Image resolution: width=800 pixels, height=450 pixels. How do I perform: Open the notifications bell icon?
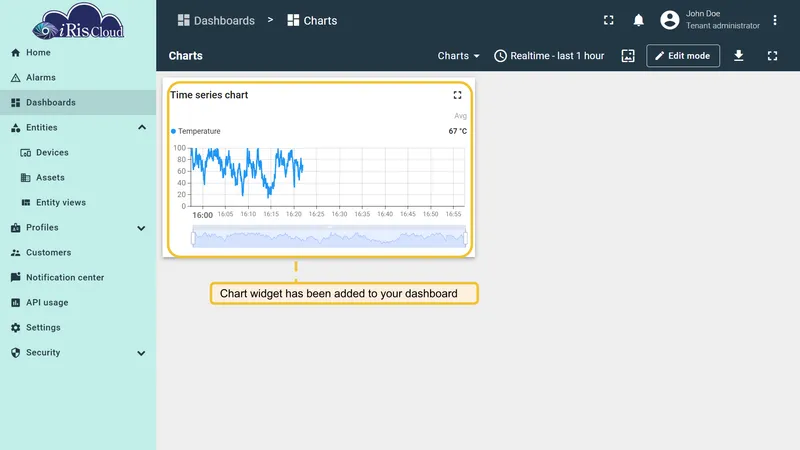[638, 20]
